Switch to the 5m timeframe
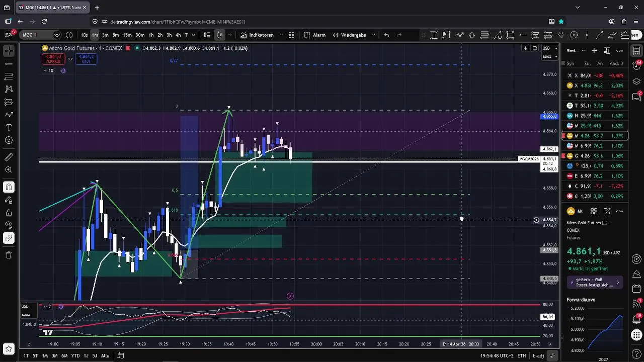This screenshot has height=362, width=644. (116, 35)
